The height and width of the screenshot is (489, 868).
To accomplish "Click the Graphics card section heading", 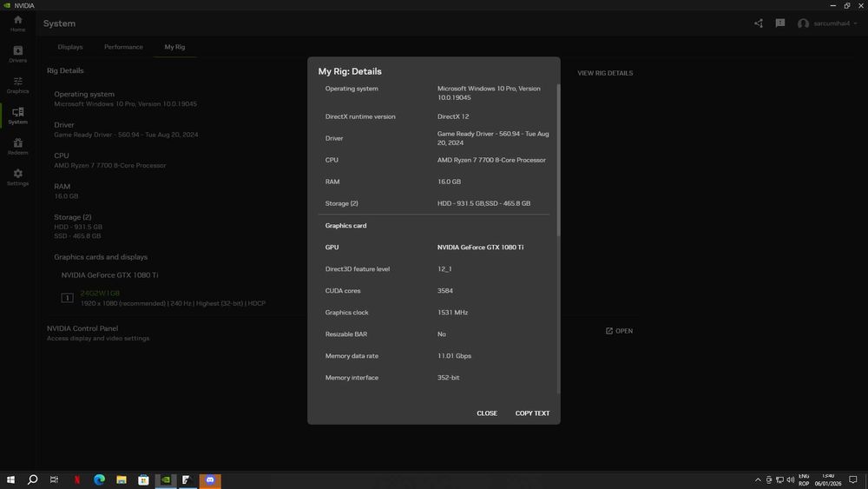I will point(346,226).
